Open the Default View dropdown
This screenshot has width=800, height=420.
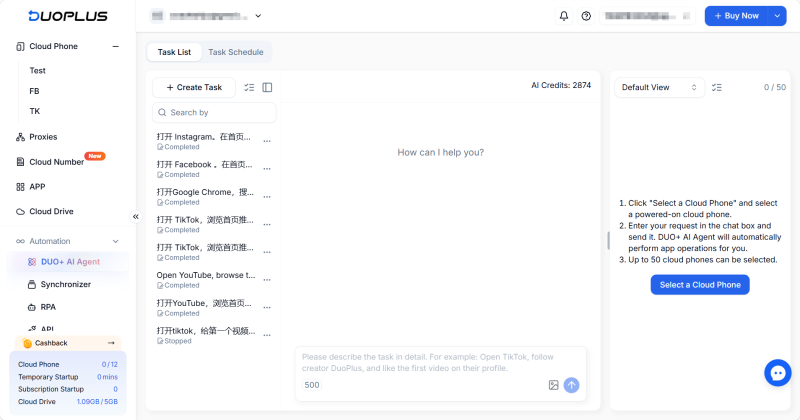pyautogui.click(x=659, y=87)
